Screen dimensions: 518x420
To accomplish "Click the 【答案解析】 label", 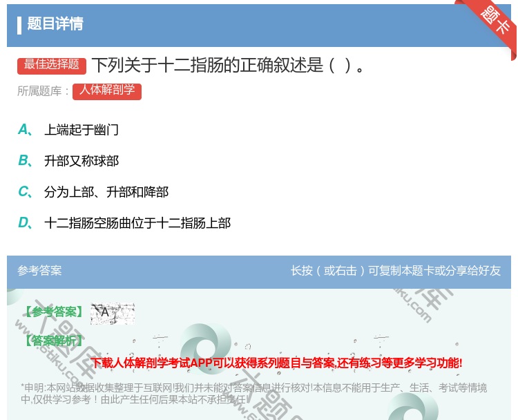I will pos(54,340).
